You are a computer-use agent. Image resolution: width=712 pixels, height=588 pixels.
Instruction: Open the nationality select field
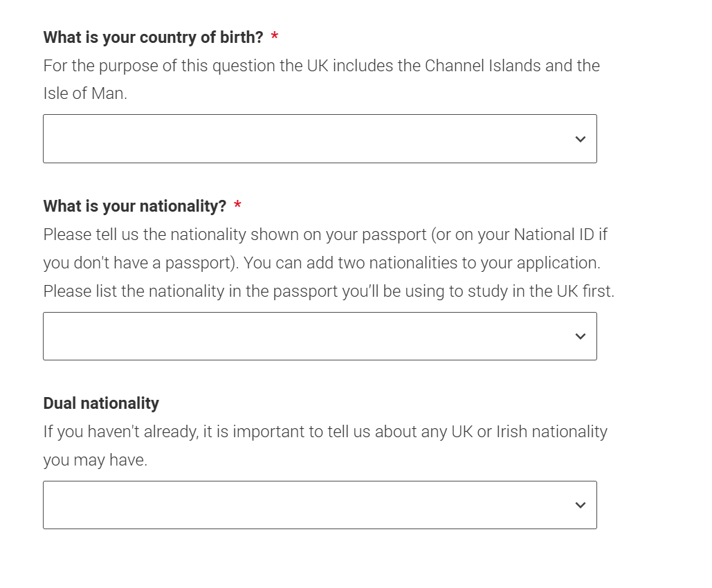point(320,336)
